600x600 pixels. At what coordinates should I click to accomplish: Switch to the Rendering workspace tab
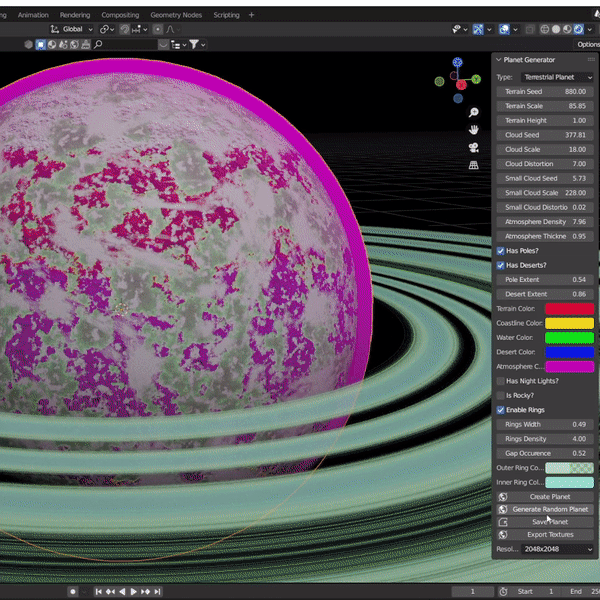click(x=75, y=15)
